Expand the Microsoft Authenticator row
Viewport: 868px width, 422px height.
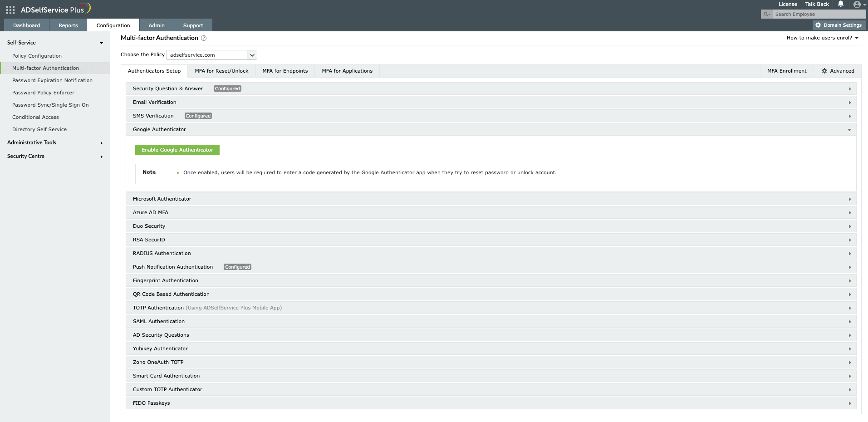[491, 199]
